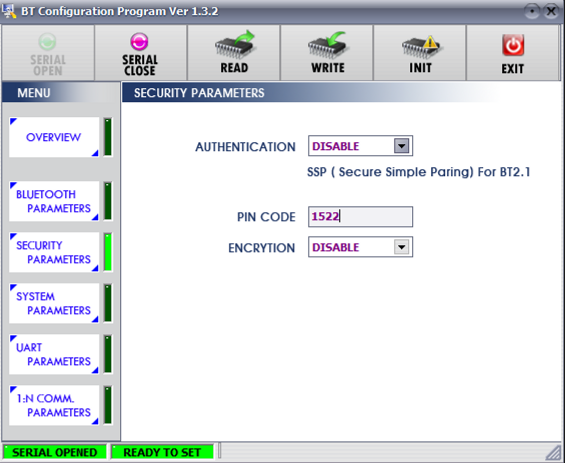The image size is (565, 463).
Task: Click the bright green indicator beside SECURITY PARAMETERS
Action: click(108, 252)
